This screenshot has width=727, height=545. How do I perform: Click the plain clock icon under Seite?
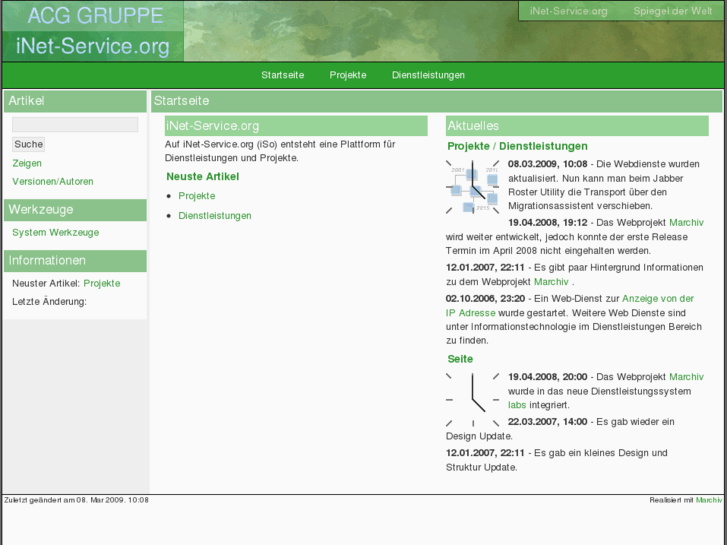tap(472, 399)
